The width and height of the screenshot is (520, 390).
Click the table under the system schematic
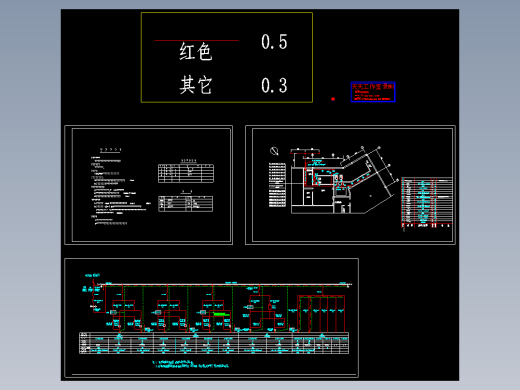(x=214, y=343)
